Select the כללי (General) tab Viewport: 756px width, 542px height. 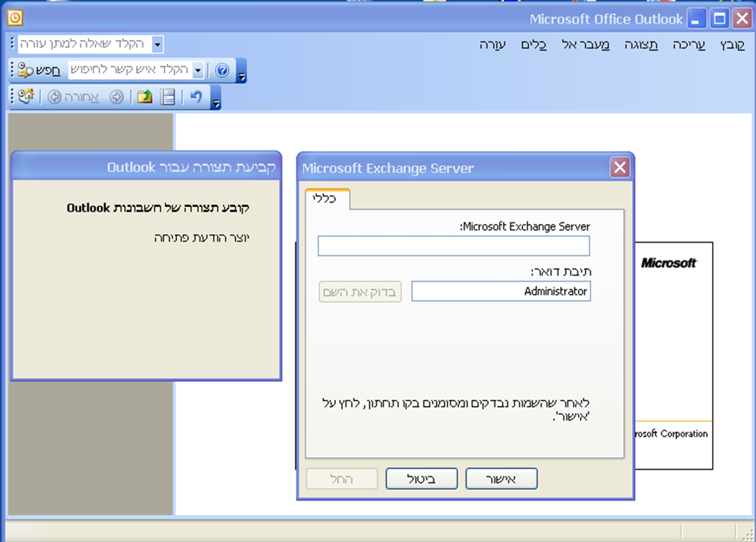pyautogui.click(x=327, y=199)
